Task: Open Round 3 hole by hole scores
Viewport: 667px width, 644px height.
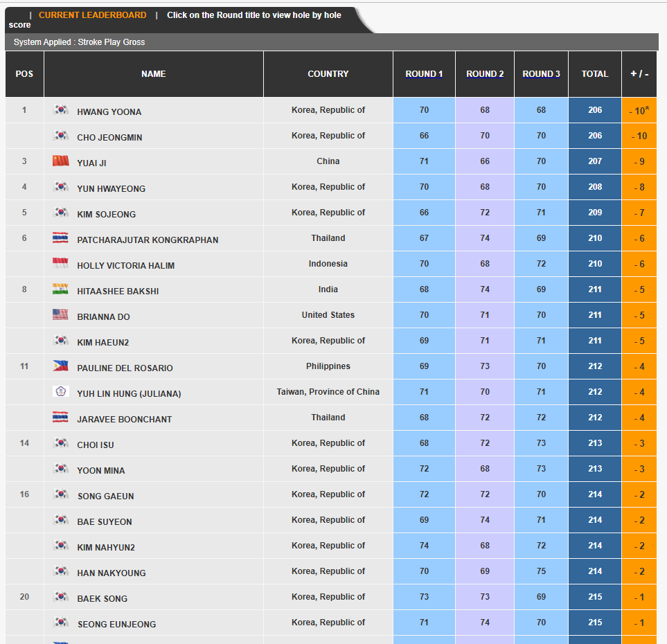Action: tap(541, 74)
